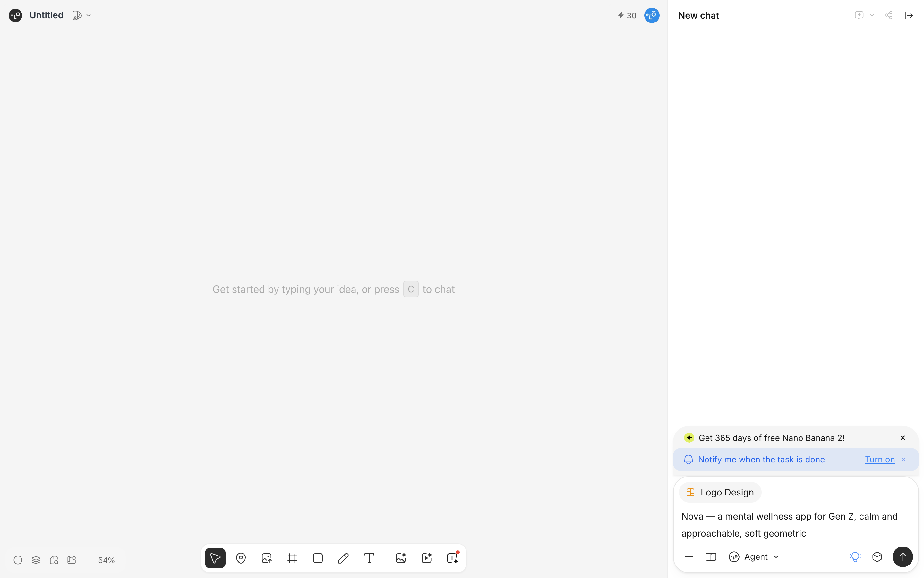924x578 pixels.
Task: Share the chat via share icon
Action: [888, 15]
